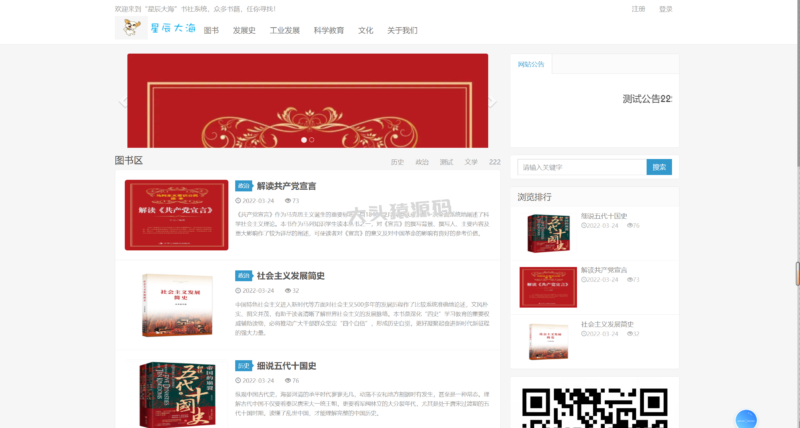
Task: Focus the keyword search input field
Action: 580,167
